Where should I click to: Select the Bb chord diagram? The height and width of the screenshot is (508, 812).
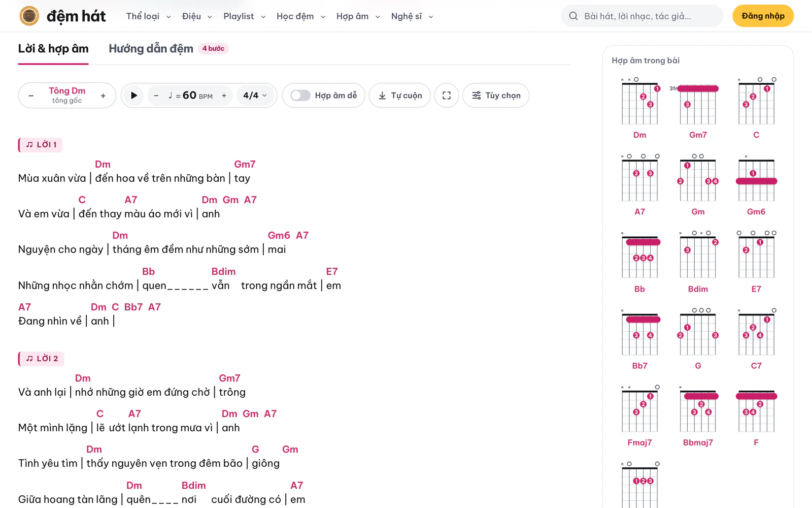639,262
